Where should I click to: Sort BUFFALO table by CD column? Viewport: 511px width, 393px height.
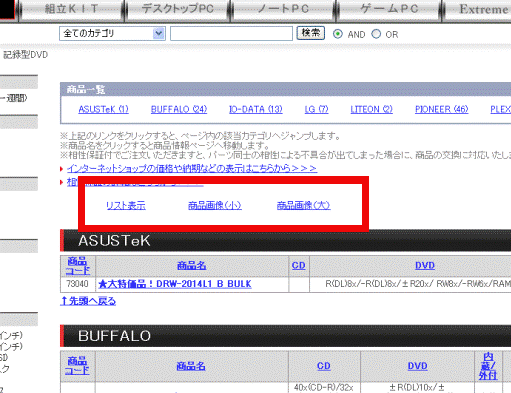pyautogui.click(x=324, y=366)
